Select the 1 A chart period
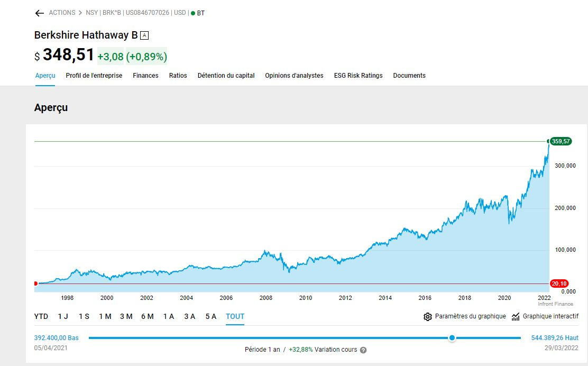 [169, 316]
